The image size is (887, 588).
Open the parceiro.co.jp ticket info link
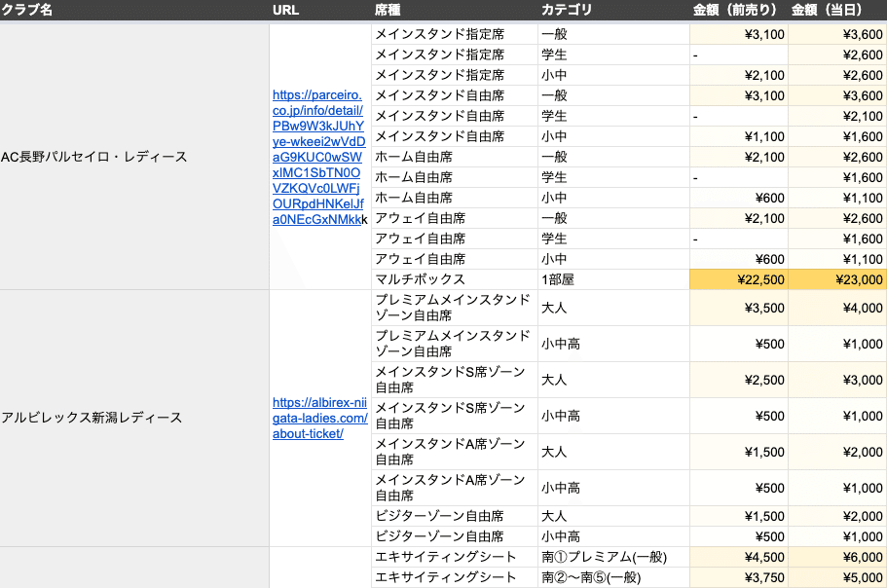pos(318,157)
